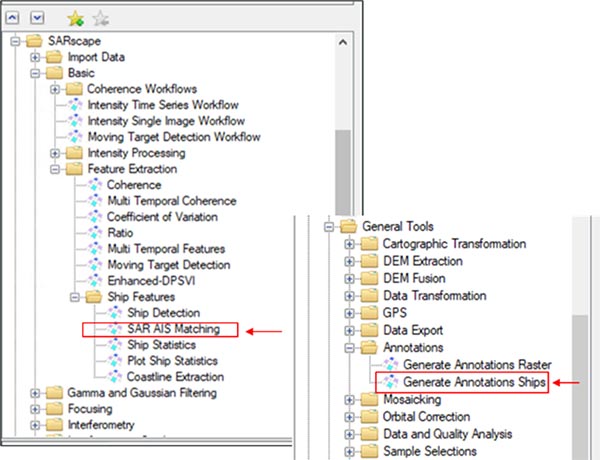Expand the Interferometry folder
Screen dimensions: 600x460
point(35,425)
